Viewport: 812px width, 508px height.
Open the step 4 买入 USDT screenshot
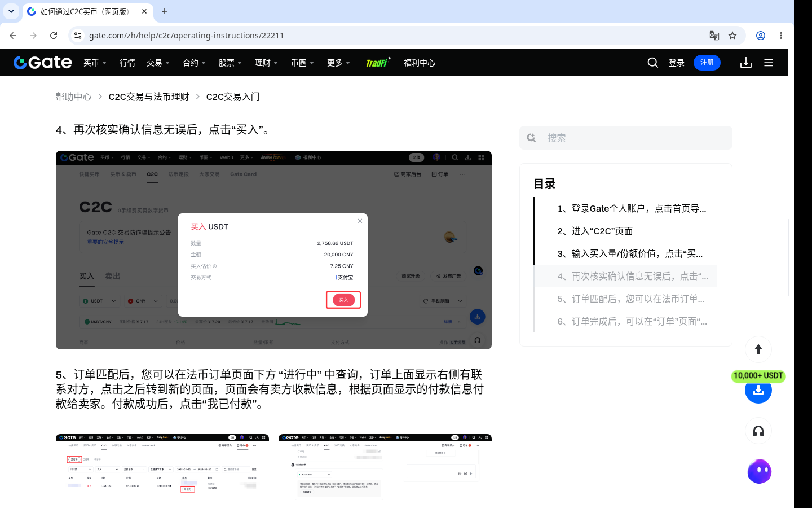click(273, 250)
